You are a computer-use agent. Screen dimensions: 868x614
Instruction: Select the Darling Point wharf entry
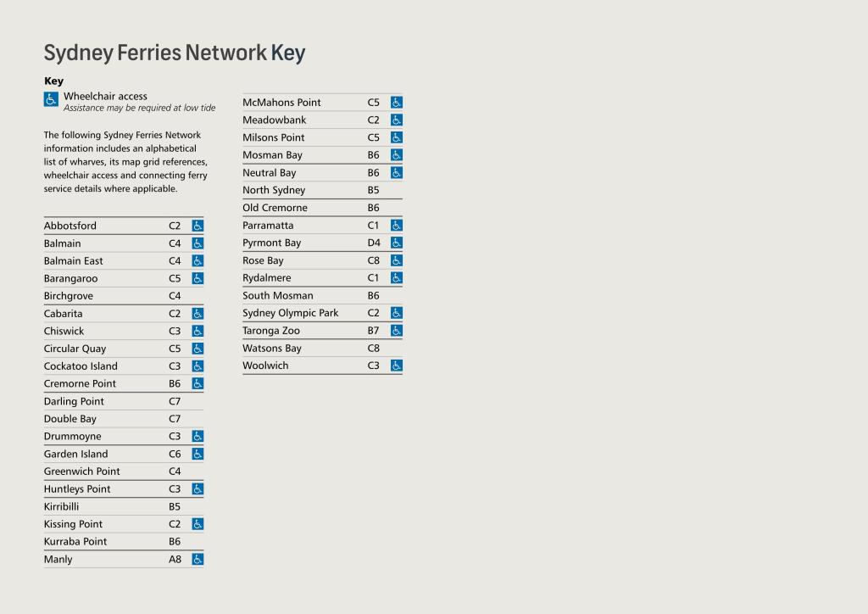pos(74,401)
